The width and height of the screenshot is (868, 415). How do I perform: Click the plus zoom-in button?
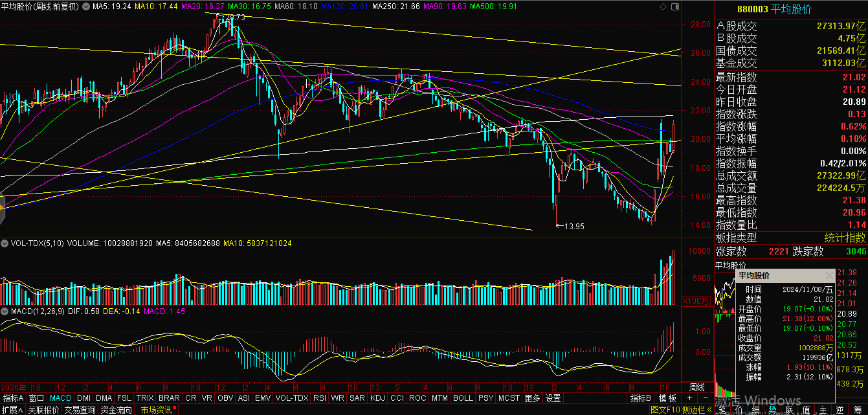[689, 398]
